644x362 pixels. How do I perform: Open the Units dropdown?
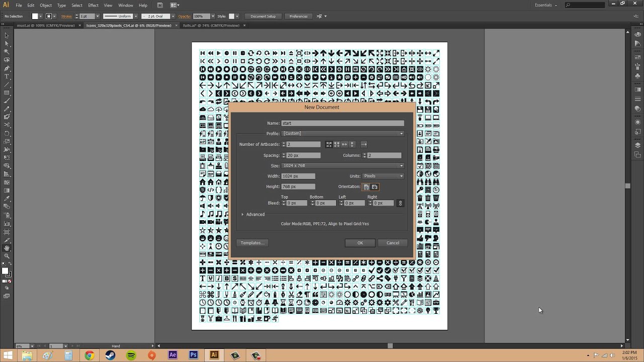point(400,176)
